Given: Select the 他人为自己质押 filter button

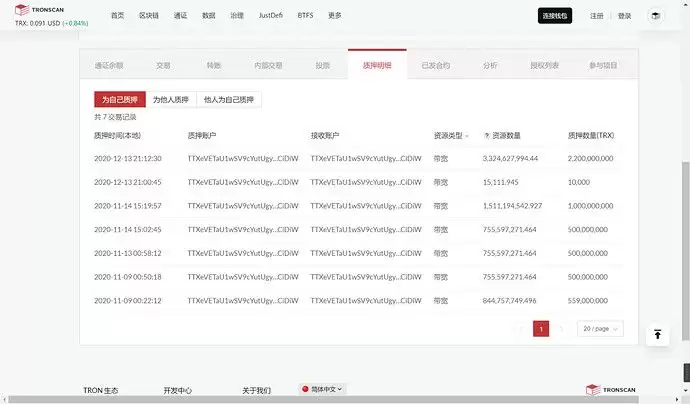Looking at the screenshot, I should point(229,99).
